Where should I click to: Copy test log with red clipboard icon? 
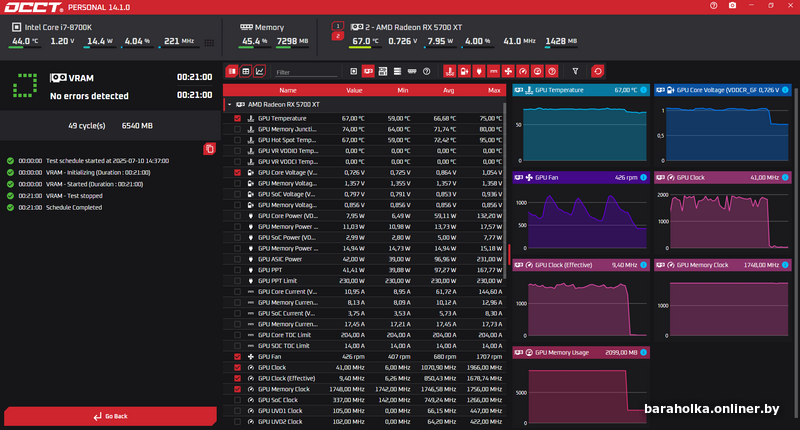209,149
